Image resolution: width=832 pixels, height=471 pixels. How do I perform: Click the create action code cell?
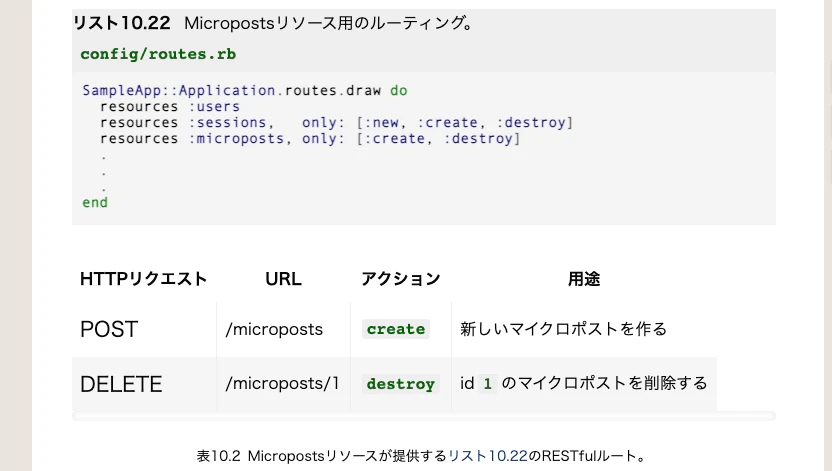click(396, 329)
